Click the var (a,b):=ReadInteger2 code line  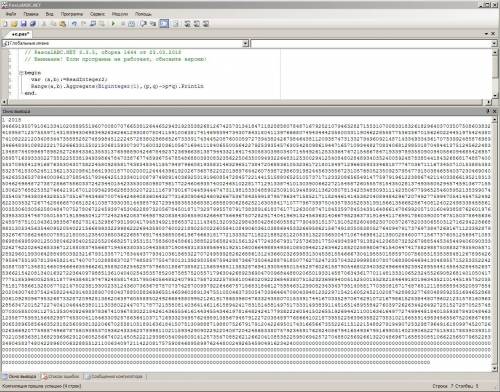point(69,80)
